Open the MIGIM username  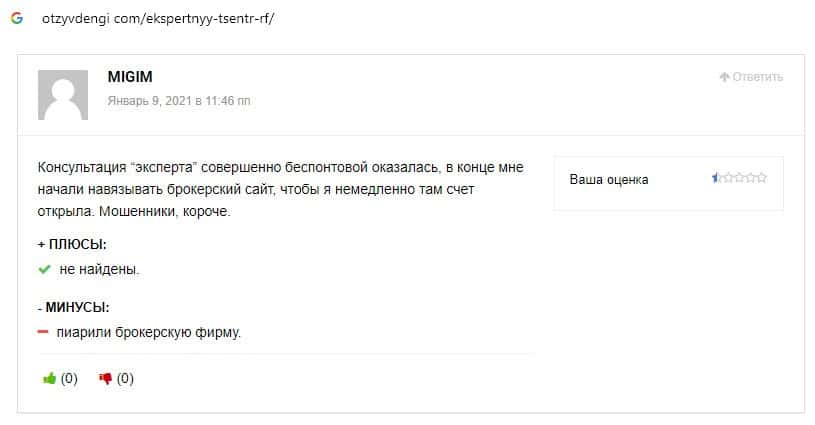click(129, 77)
